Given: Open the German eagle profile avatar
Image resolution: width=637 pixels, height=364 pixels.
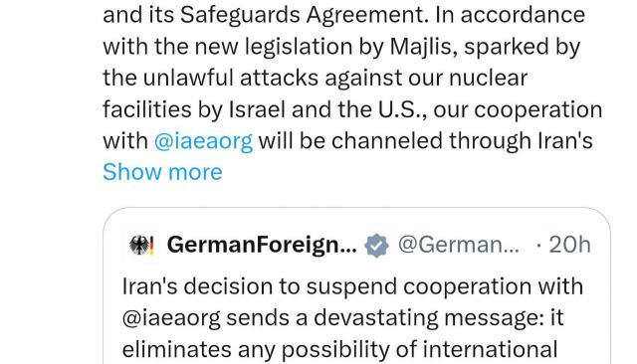Looking at the screenshot, I should click(x=141, y=245).
